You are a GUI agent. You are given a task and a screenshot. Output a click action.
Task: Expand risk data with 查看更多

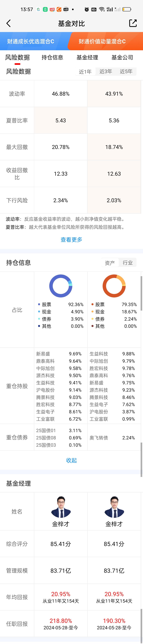point(71,240)
